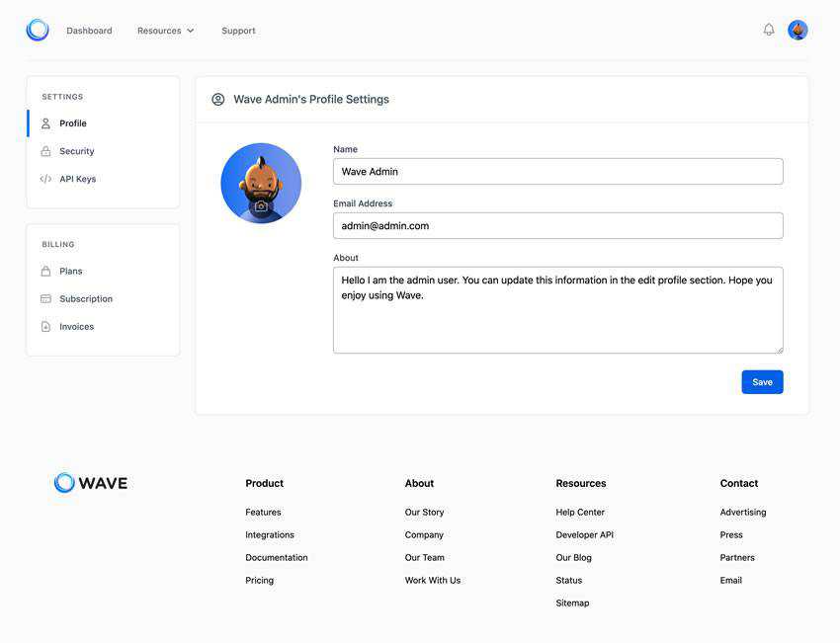
Task: Click the camera icon on profile photo
Action: pyautogui.click(x=261, y=206)
